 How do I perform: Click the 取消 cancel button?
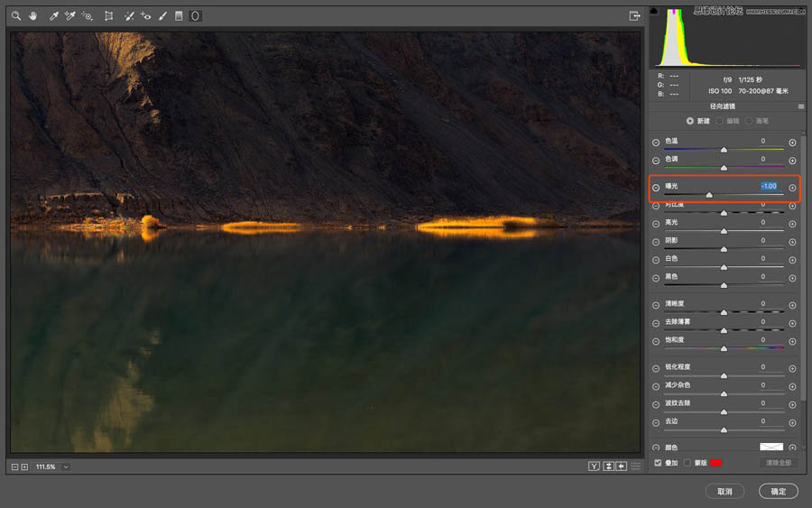(x=724, y=491)
